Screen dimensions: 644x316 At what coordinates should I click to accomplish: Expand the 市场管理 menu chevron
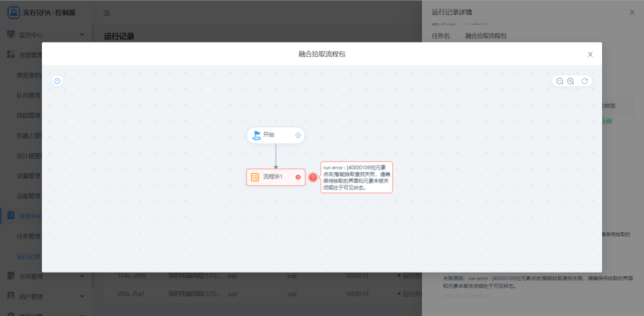pyautogui.click(x=82, y=276)
